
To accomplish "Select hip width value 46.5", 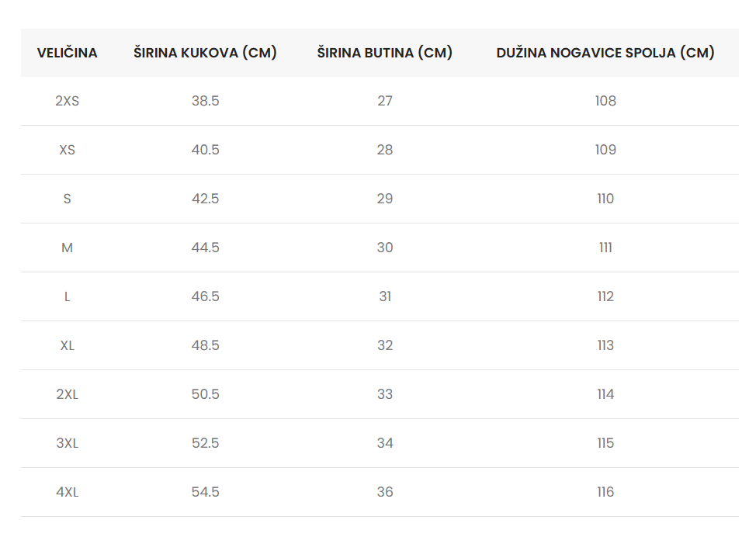I will point(206,296).
